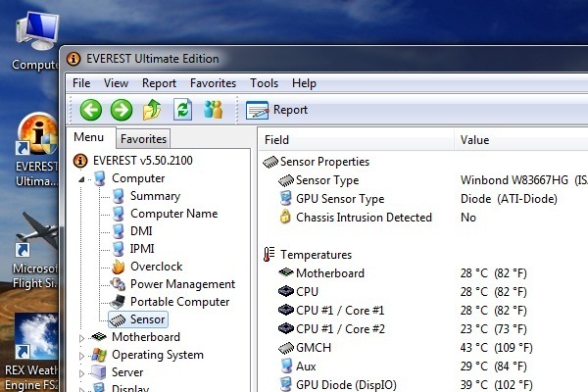
Task: Expand the Operating System tree node
Action: pos(81,356)
